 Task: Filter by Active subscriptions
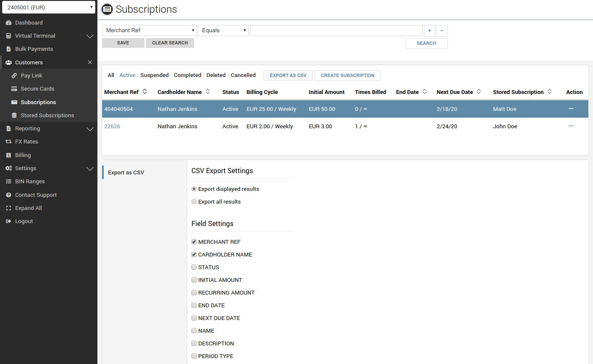coord(127,75)
